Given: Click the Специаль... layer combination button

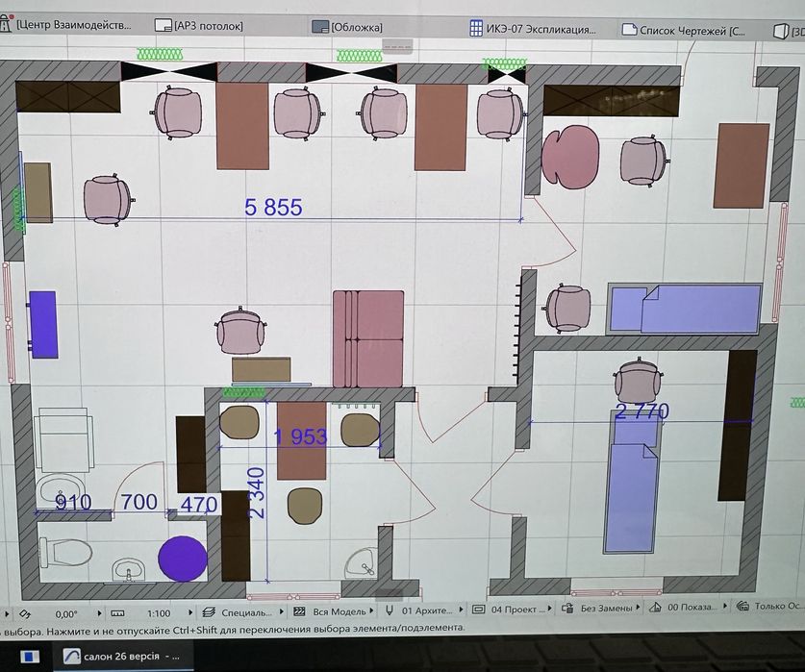Looking at the screenshot, I should click(238, 612).
